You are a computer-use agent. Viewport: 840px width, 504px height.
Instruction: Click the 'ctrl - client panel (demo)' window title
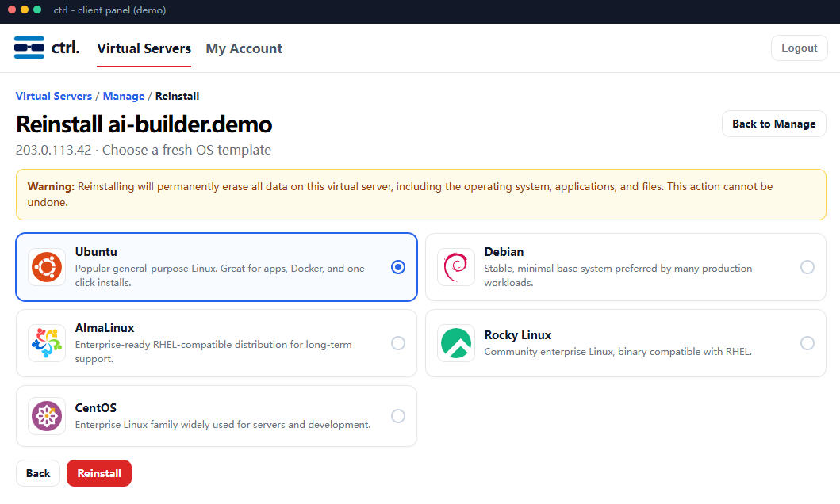(x=109, y=10)
